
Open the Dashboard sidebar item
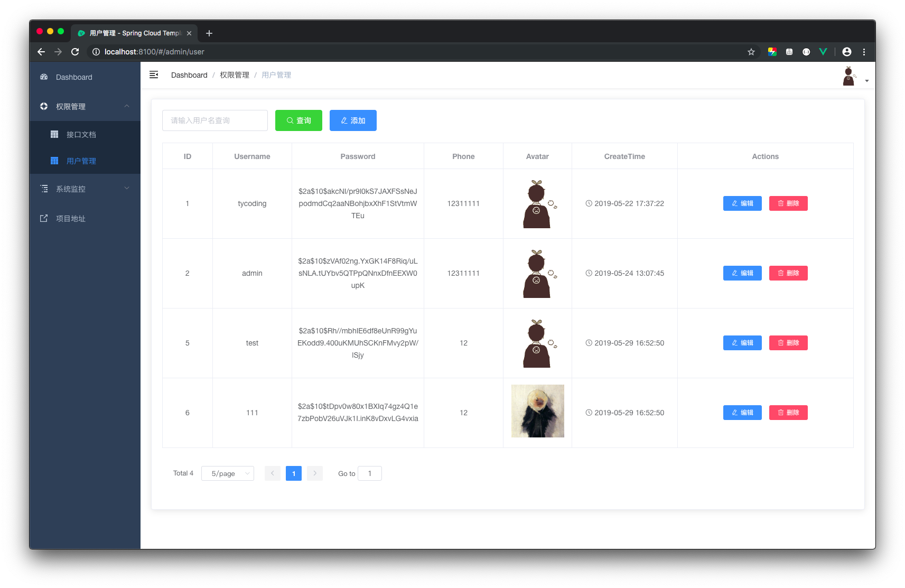(85, 77)
